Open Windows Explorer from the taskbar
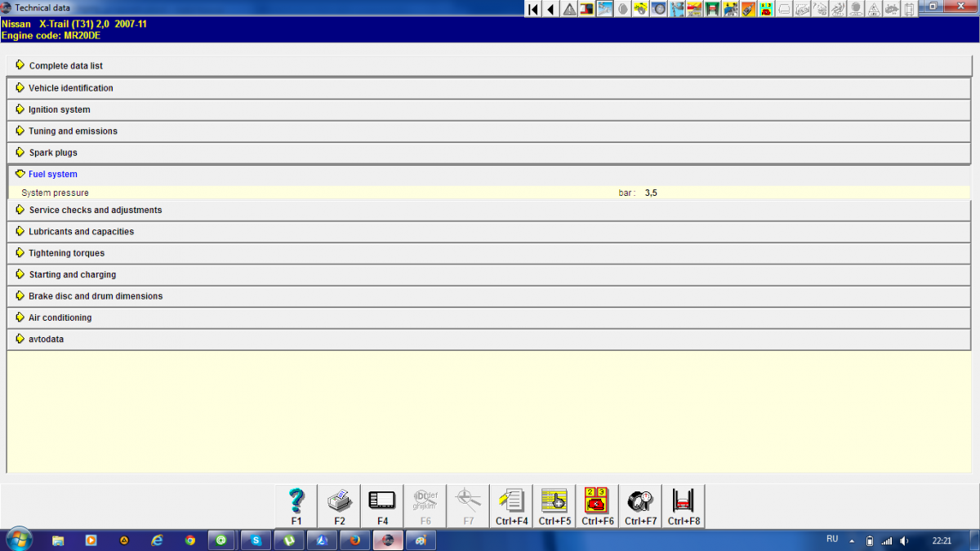Viewport: 980px width, 551px height. click(x=58, y=540)
